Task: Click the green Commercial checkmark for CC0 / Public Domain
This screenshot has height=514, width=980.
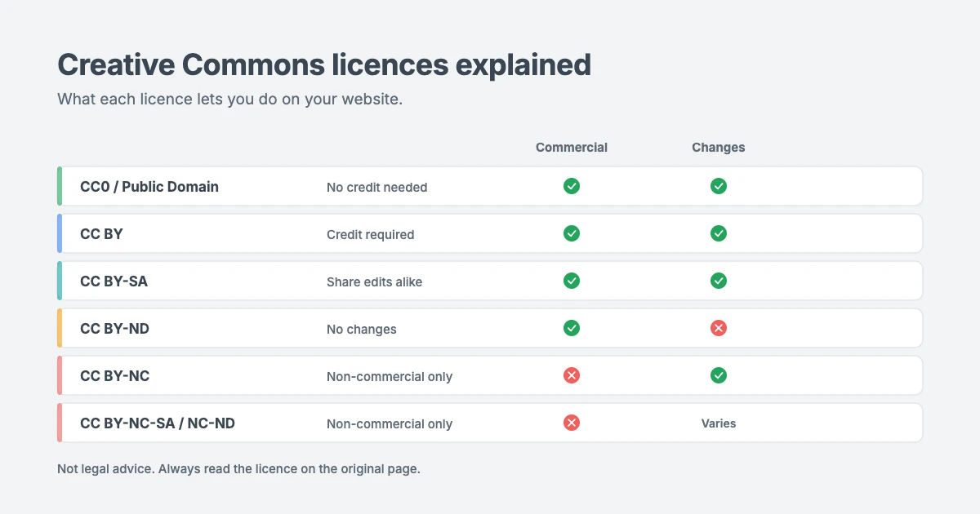Action: [572, 186]
